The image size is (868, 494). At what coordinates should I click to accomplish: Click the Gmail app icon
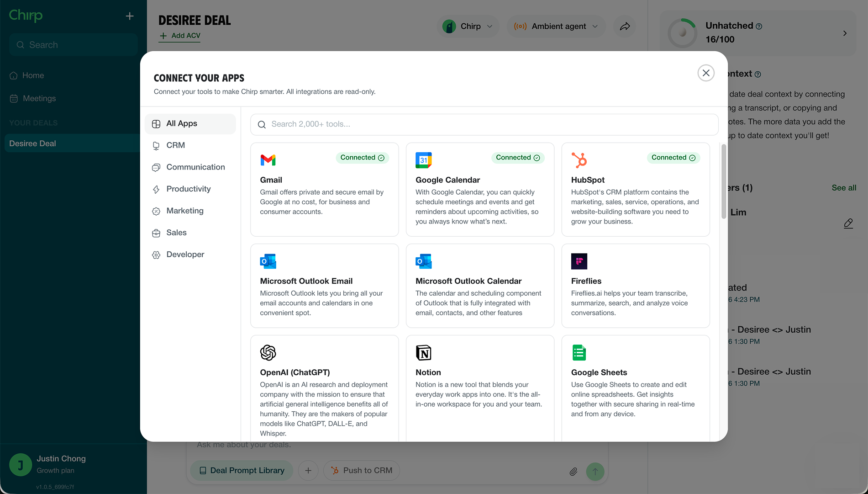coord(268,160)
